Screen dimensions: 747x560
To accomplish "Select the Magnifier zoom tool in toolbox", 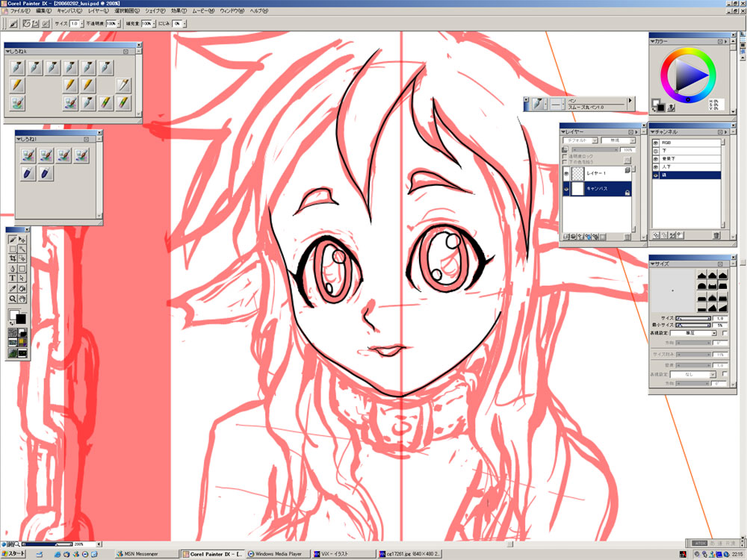I will 13,298.
